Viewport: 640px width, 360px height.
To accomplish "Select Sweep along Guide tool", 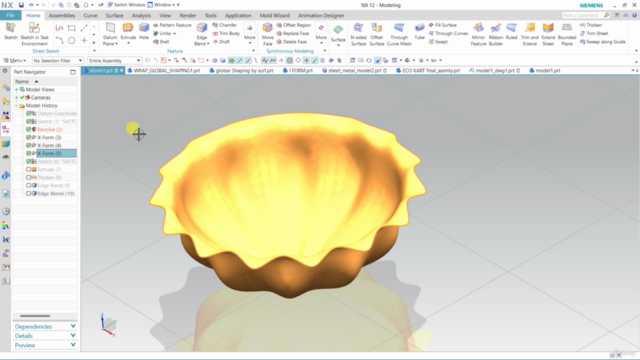I will (602, 42).
